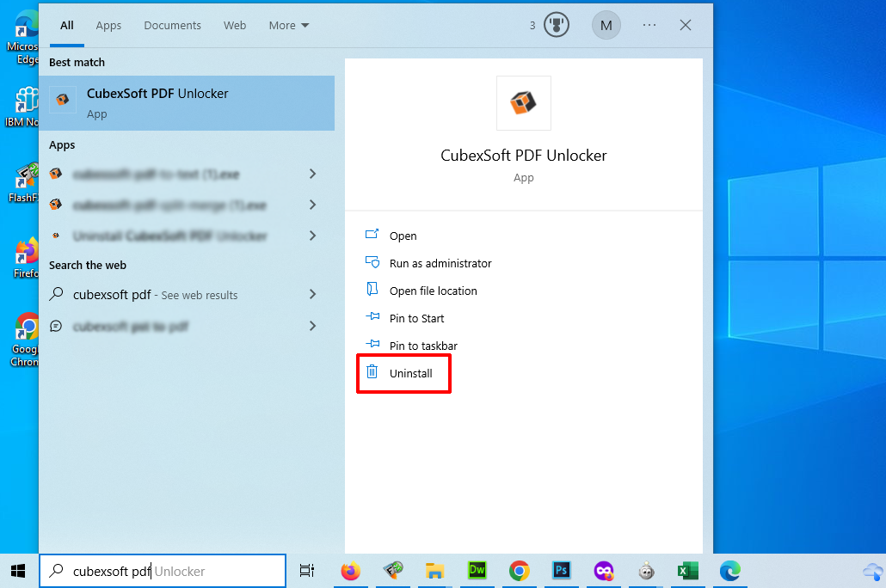The height and width of the screenshot is (588, 886).
Task: Open the three-dots options menu
Action: pyautogui.click(x=649, y=26)
